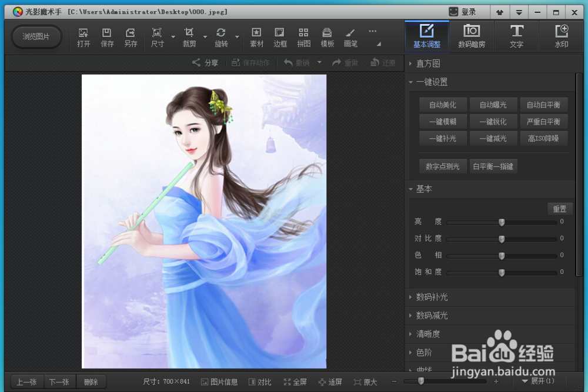Click the skin/theme shirt icon in title bar

point(499,12)
